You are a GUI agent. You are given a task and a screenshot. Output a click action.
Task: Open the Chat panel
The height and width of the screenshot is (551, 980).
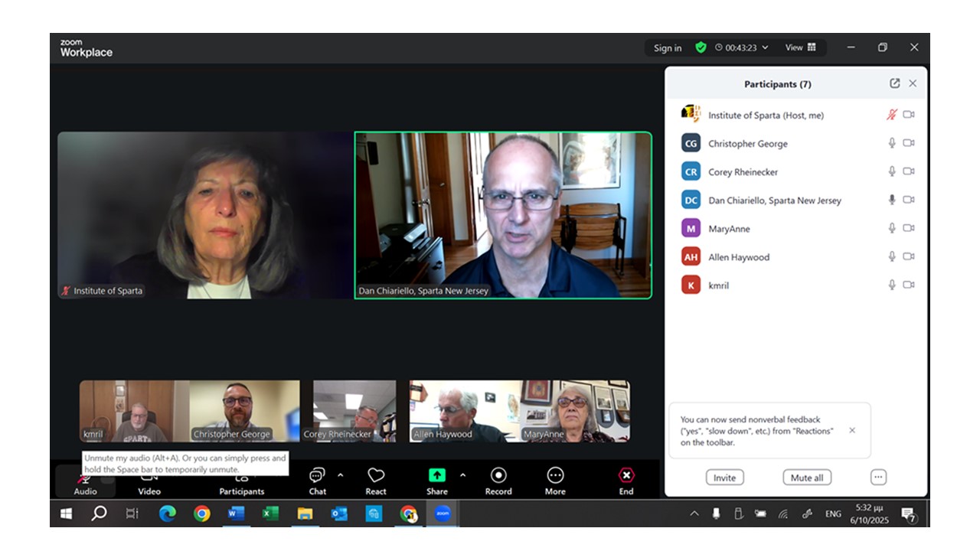pyautogui.click(x=317, y=476)
